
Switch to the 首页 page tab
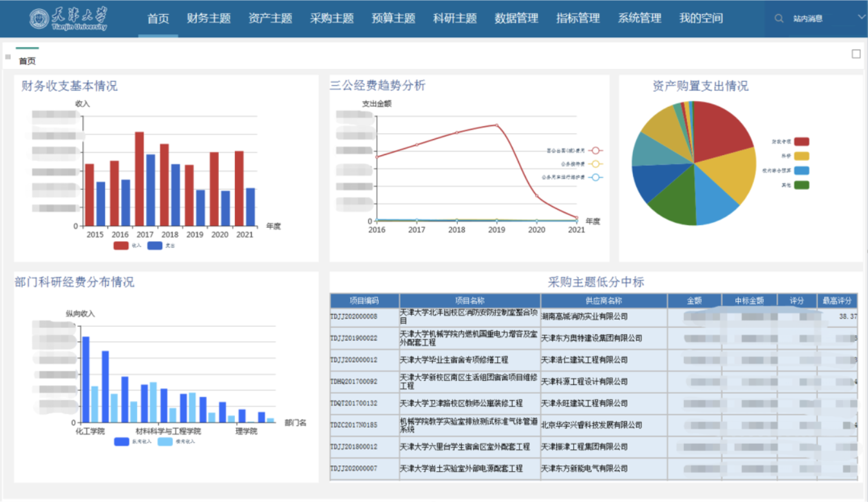point(27,61)
